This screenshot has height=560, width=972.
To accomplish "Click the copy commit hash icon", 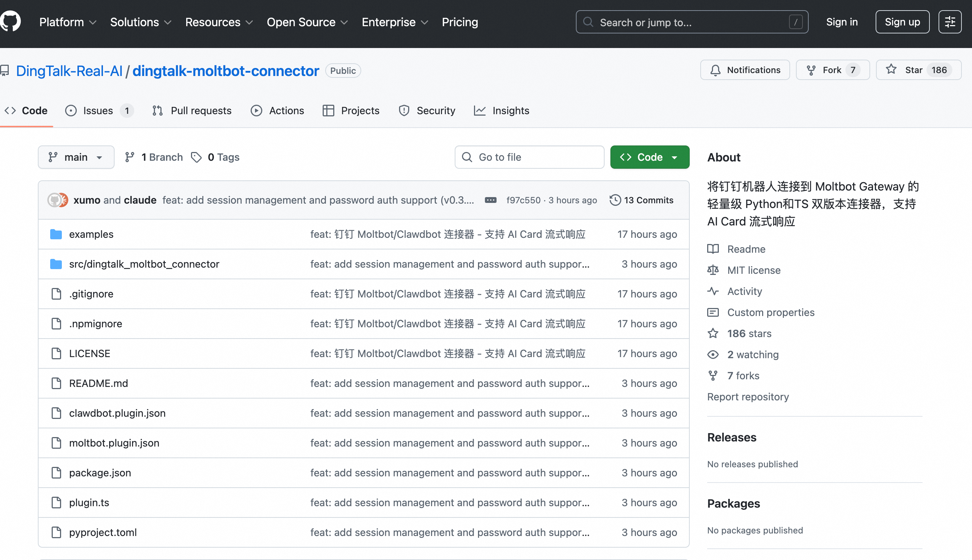I will pos(490,200).
